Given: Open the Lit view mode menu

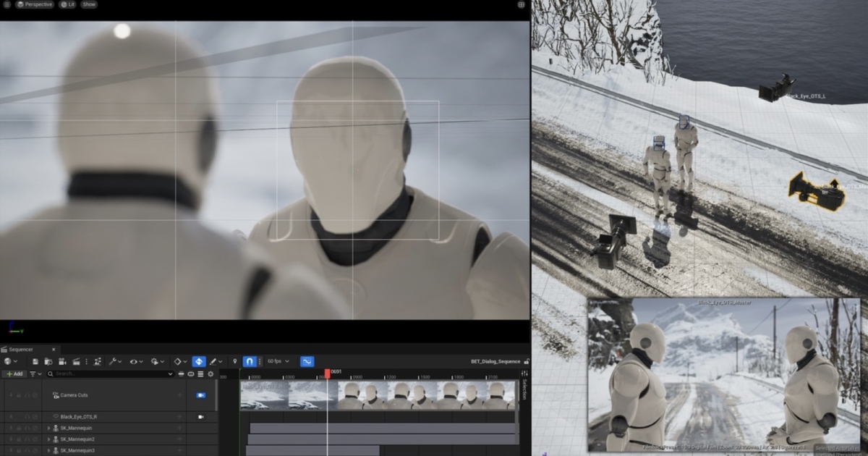Looking at the screenshot, I should [68, 4].
